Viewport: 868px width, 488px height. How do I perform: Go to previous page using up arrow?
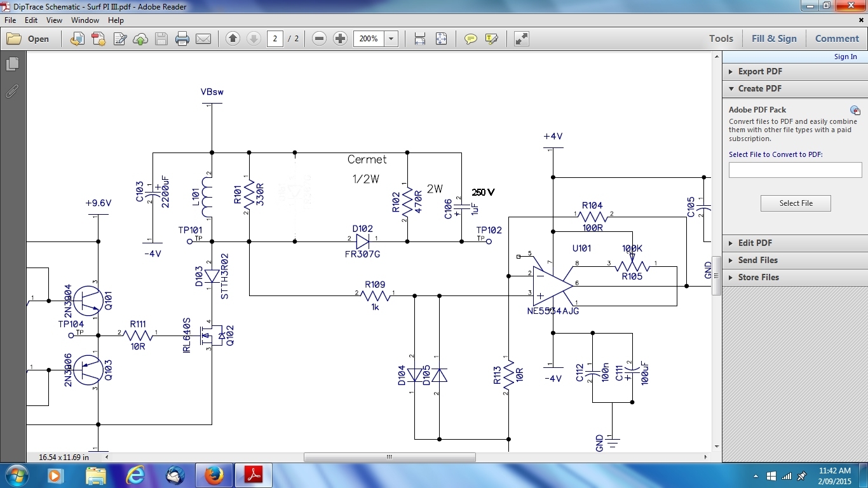pos(233,39)
